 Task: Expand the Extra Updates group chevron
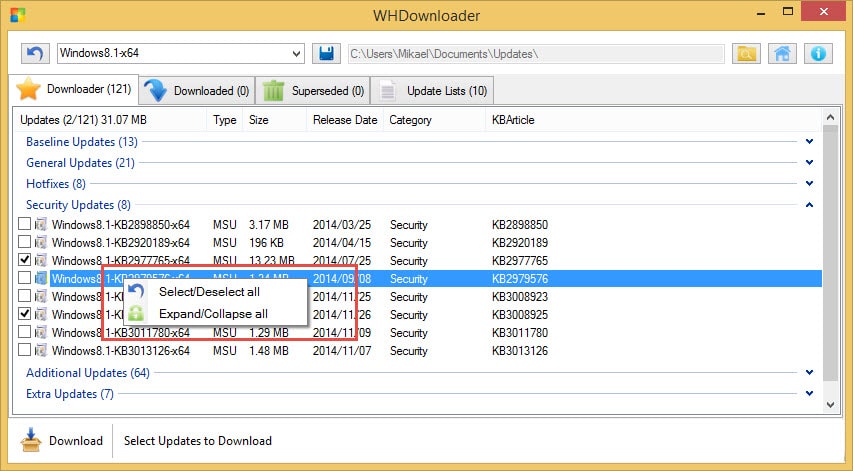coord(809,393)
